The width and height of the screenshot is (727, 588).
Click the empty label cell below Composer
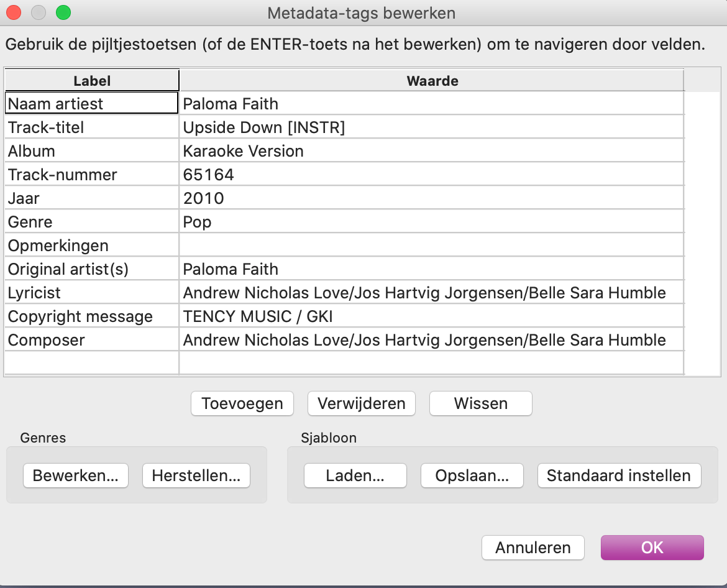(92, 362)
